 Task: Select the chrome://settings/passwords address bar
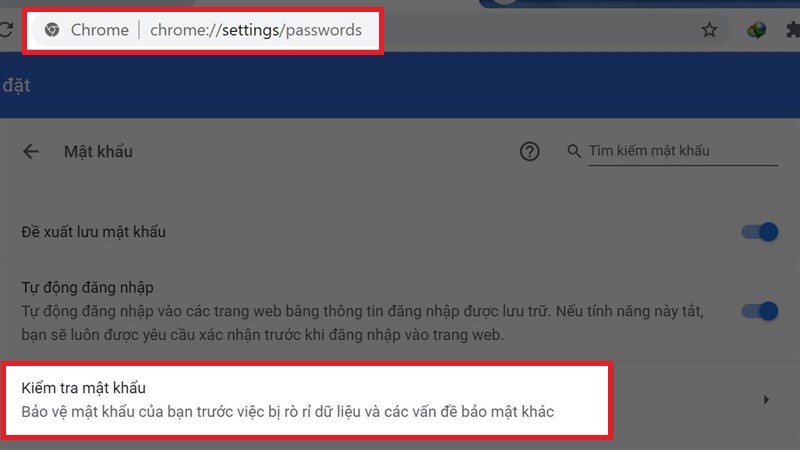(203, 30)
